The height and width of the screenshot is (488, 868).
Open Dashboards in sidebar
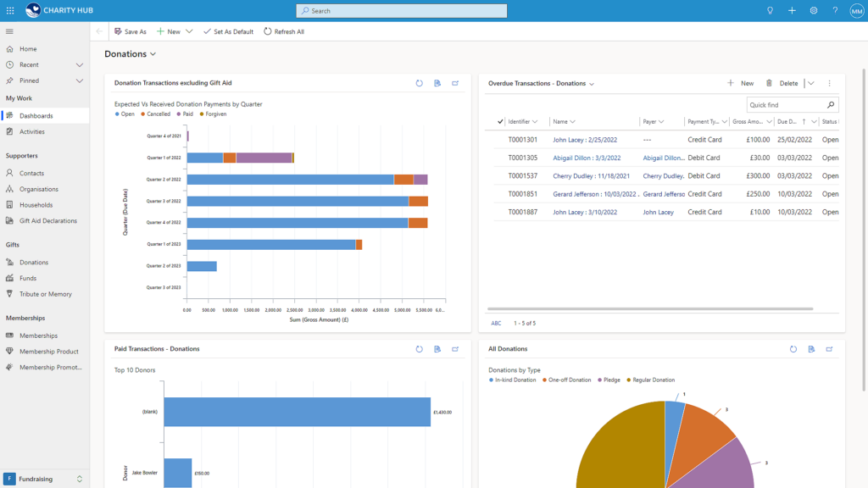click(x=44, y=115)
